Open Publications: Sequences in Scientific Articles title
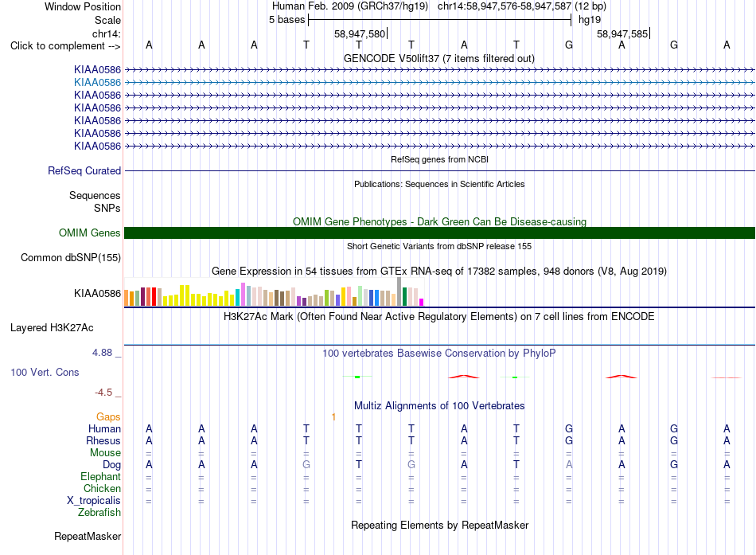Screen dimensions: 756x555 pyautogui.click(x=439, y=184)
